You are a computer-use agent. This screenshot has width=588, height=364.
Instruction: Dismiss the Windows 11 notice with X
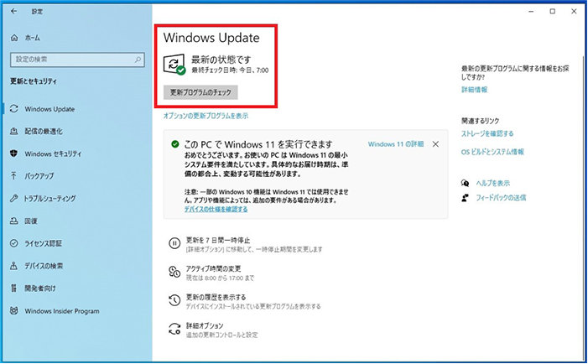tap(435, 144)
